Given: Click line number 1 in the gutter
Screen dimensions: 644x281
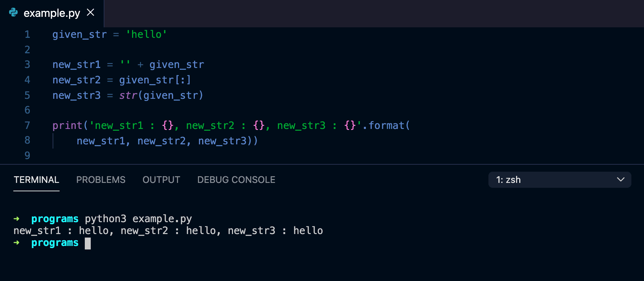Looking at the screenshot, I should click(27, 34).
